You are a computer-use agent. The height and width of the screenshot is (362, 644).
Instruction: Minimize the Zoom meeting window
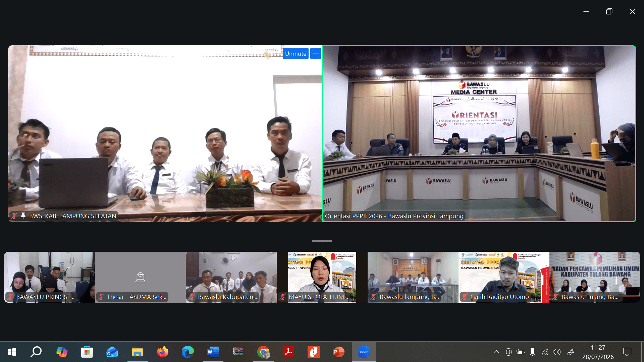tap(586, 11)
